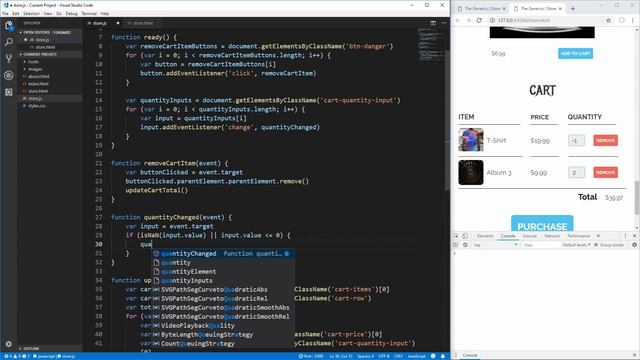This screenshot has height=360, width=640.
Task: Open console settings gear in DevTools
Action: (x=634, y=245)
